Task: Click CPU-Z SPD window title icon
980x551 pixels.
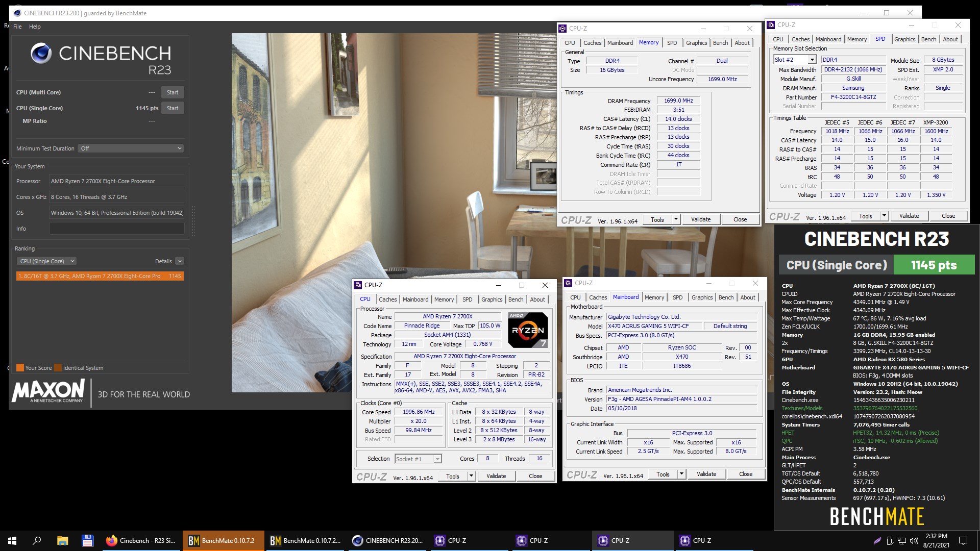Action: tap(771, 24)
